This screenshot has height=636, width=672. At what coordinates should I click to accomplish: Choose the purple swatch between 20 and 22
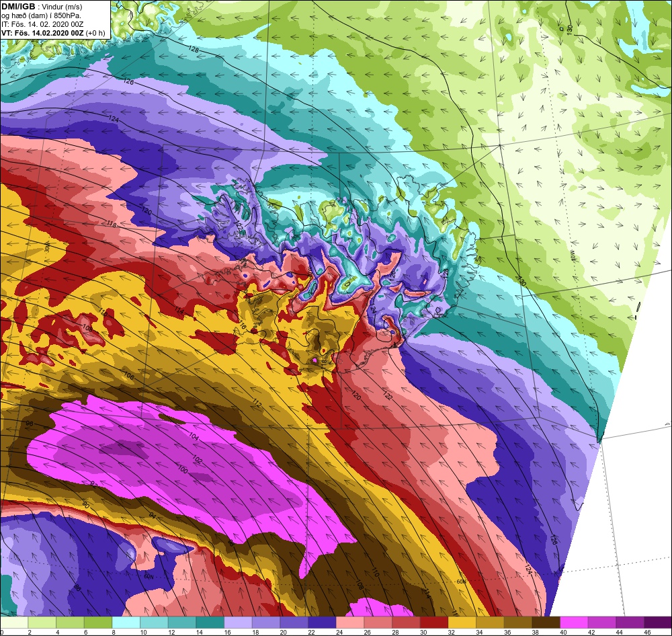(294, 623)
